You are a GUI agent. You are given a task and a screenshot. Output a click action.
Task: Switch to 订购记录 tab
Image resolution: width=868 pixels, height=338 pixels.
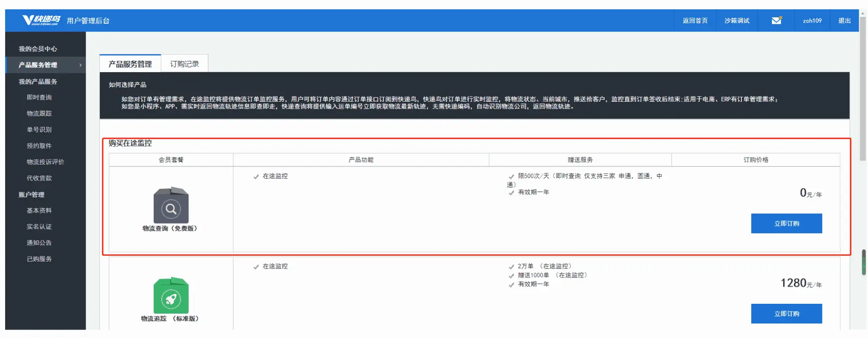tap(184, 64)
